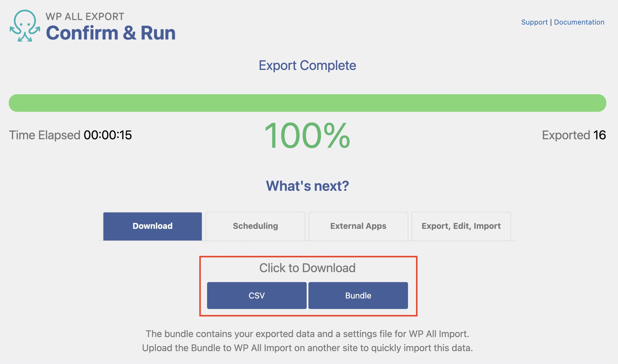The width and height of the screenshot is (618, 364).
Task: Click the WP ALL EXPORT title text
Action: [x=85, y=17]
